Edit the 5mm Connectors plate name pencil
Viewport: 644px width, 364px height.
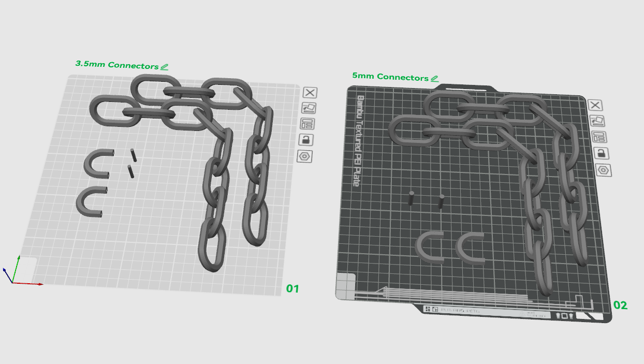(x=434, y=78)
